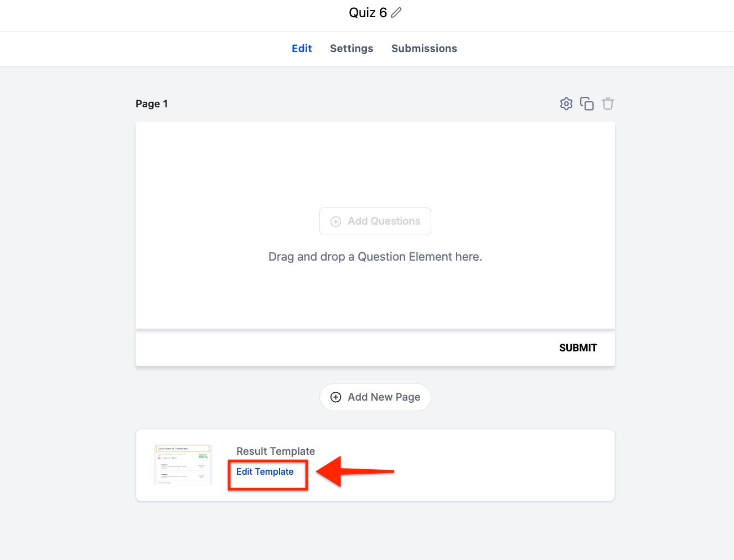Click the Quiz 6 title text
The height and width of the screenshot is (560, 734).
(x=368, y=13)
